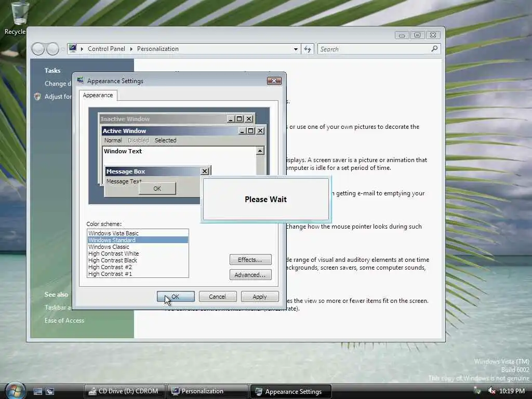
Task: Click the preview Active Window close button
Action: tap(260, 130)
